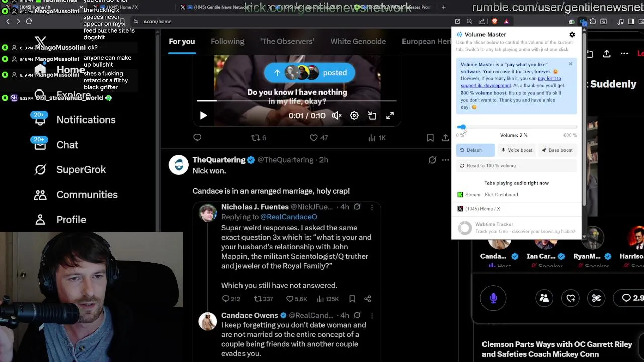Switch to Stream - Kick Dashboard tab
The image size is (644, 362).
point(517,195)
